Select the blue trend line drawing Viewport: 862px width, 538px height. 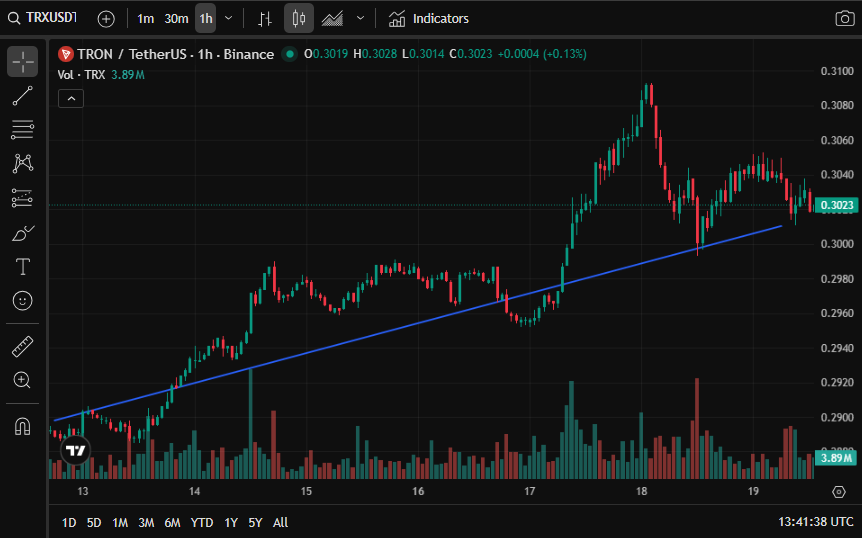coord(418,323)
